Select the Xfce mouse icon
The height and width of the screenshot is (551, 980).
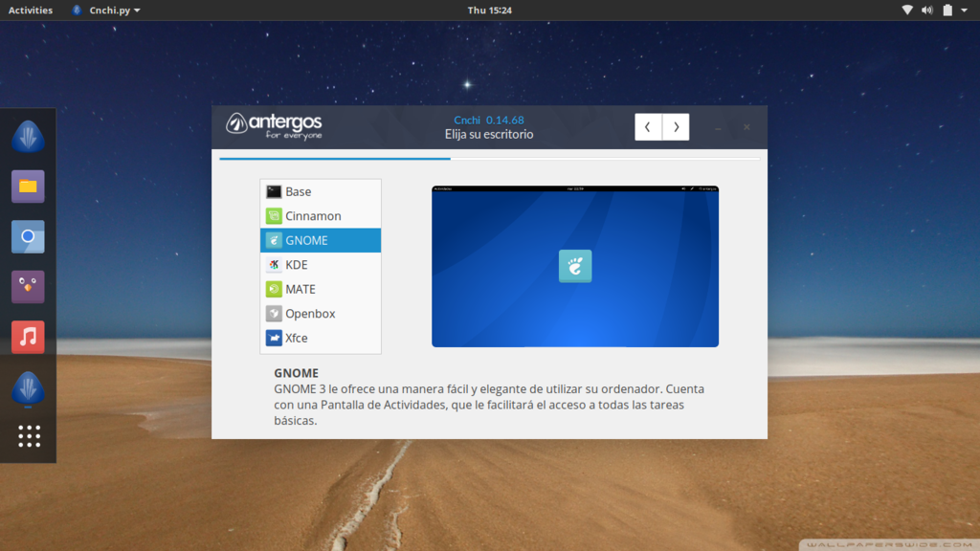(274, 338)
